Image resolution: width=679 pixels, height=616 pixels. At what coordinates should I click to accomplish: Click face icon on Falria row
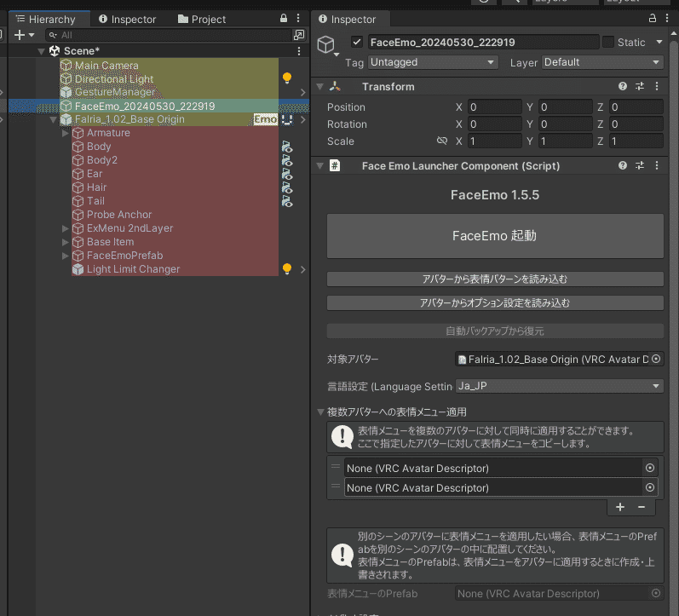tap(286, 119)
